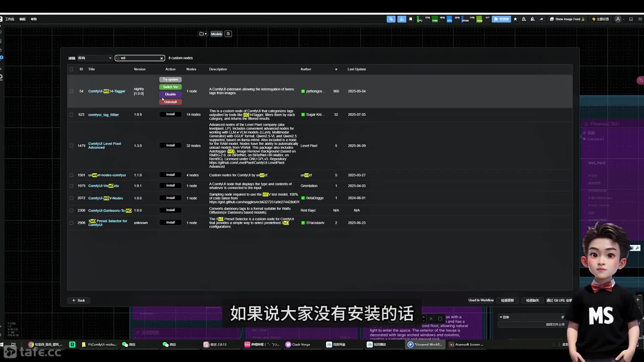This screenshot has height=362, width=644.
Task: Open the theme settings button
Action: tap(600, 19)
